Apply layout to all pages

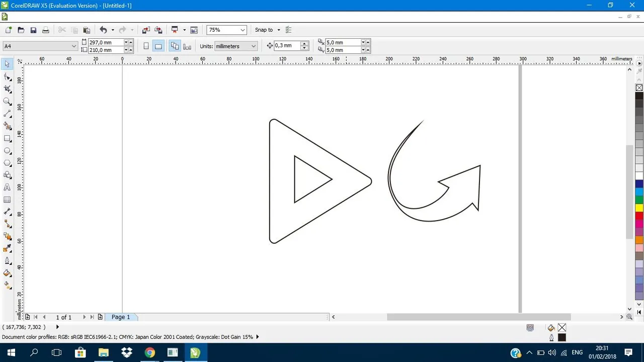coord(175,46)
